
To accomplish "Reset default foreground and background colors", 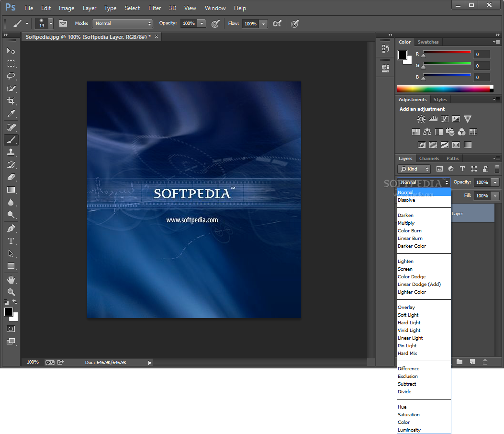I will 6,302.
